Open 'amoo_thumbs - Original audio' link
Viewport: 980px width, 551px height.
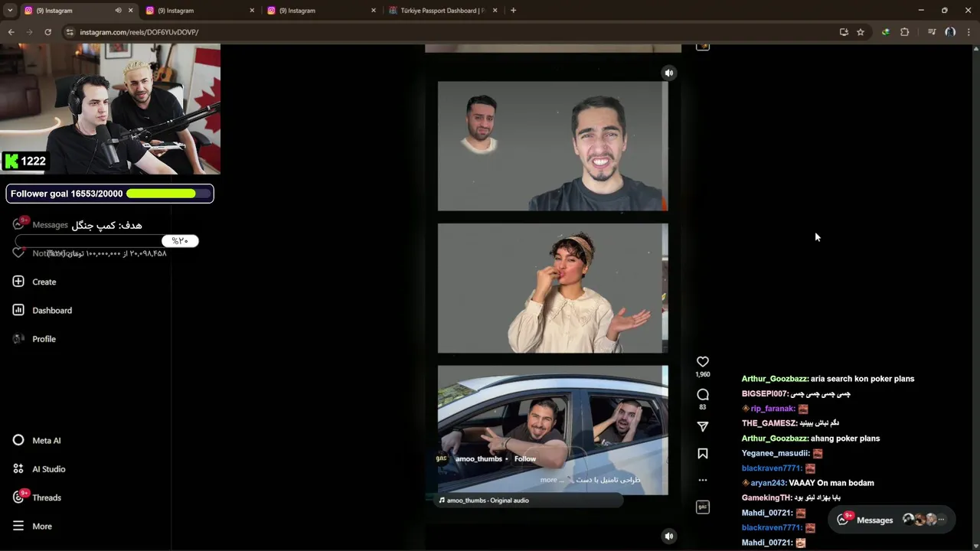pyautogui.click(x=488, y=500)
